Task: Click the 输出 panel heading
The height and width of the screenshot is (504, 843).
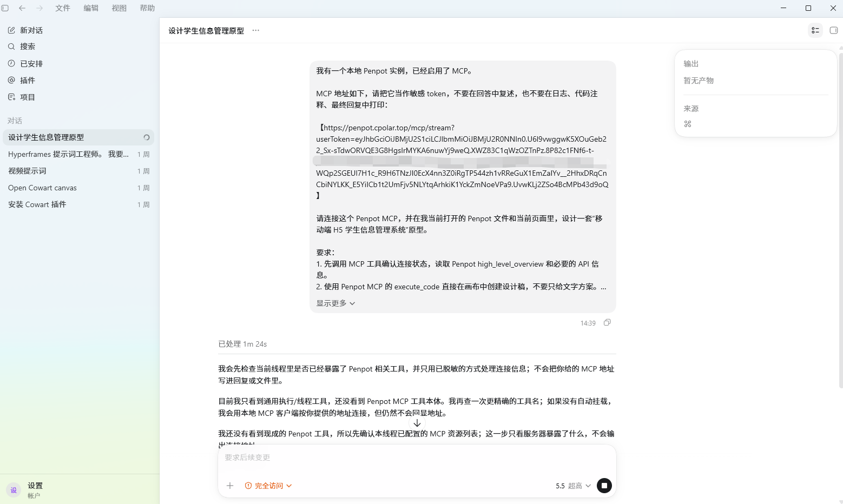Action: click(x=691, y=64)
